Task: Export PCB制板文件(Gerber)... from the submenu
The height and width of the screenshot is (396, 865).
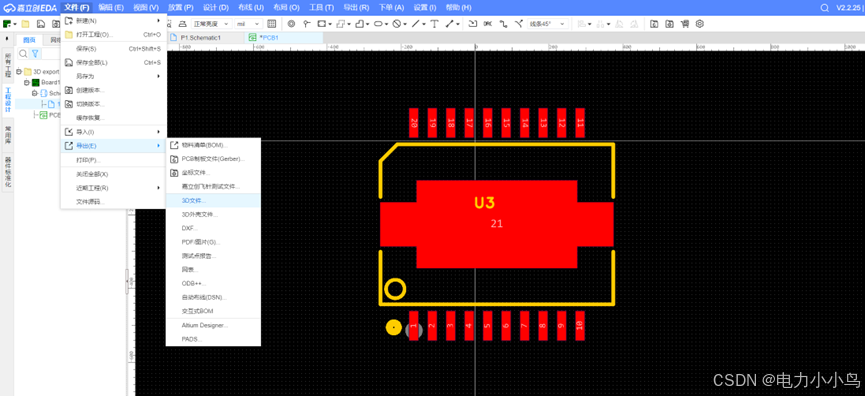Action: pos(213,159)
